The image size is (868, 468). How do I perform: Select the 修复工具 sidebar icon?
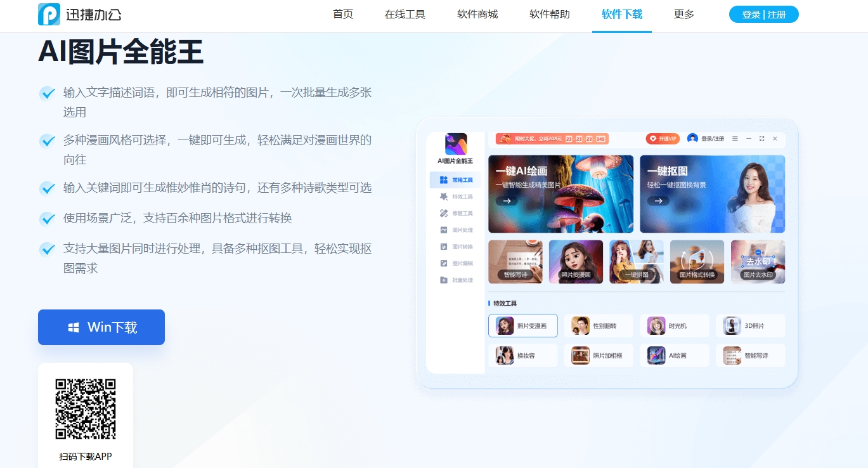444,213
